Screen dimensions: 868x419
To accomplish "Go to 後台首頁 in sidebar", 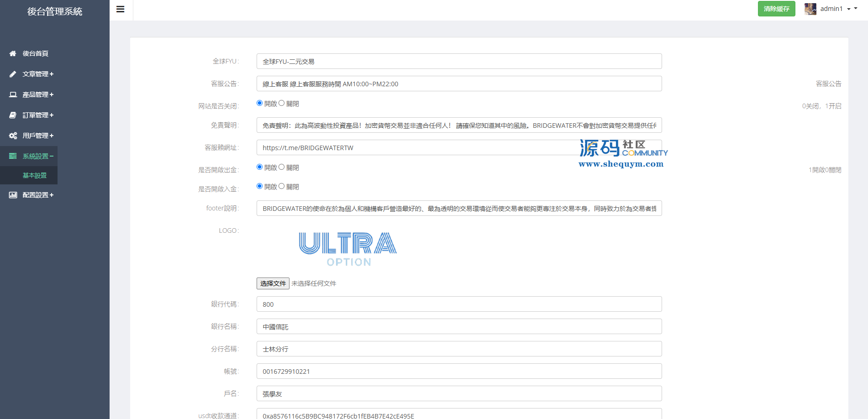I will click(35, 53).
